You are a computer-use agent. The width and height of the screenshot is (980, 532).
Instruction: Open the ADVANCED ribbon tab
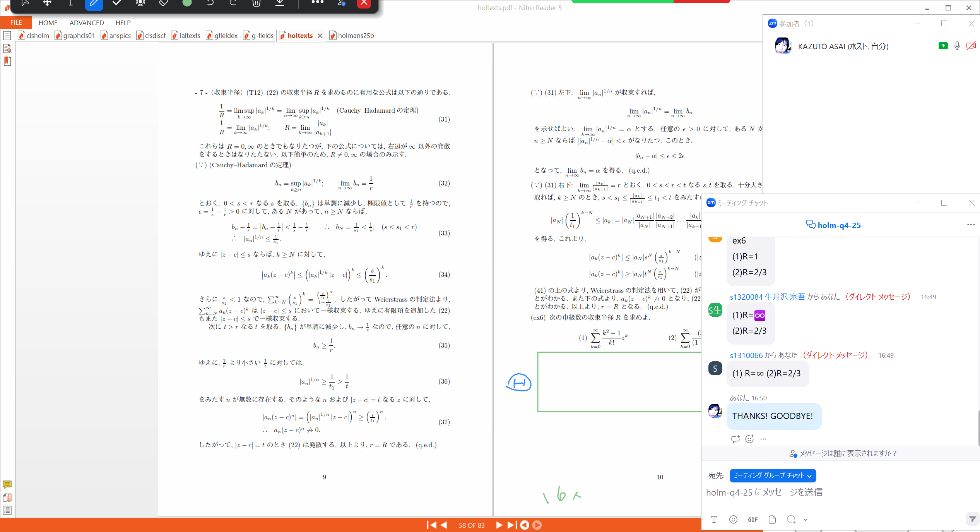point(87,23)
